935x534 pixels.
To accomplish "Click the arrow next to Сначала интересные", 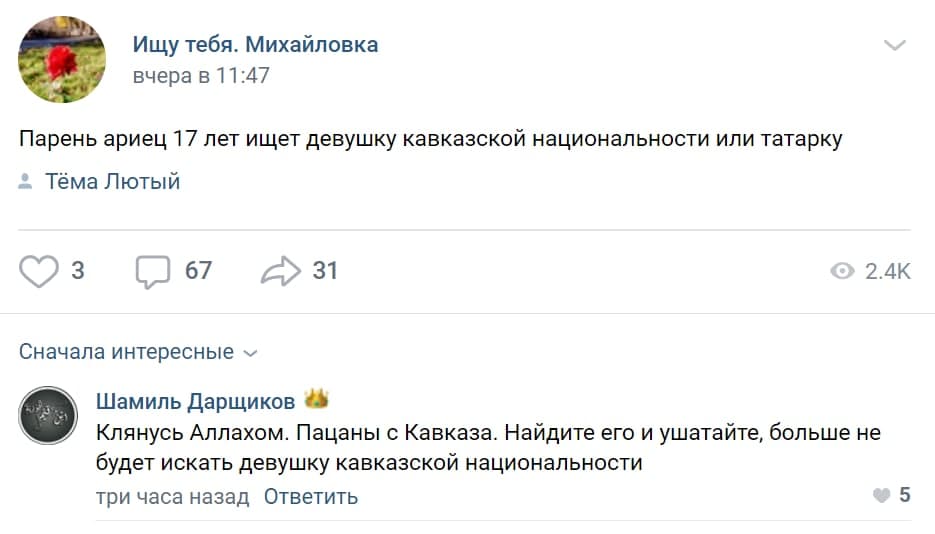I will click(250, 353).
